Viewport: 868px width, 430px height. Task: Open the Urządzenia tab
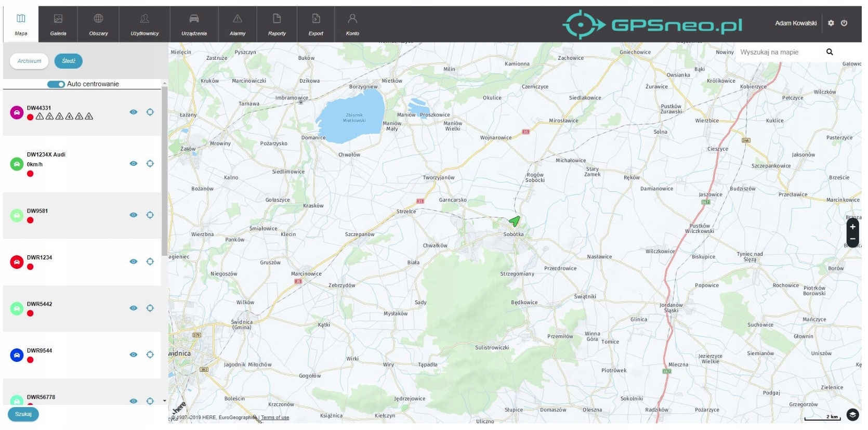pyautogui.click(x=194, y=24)
